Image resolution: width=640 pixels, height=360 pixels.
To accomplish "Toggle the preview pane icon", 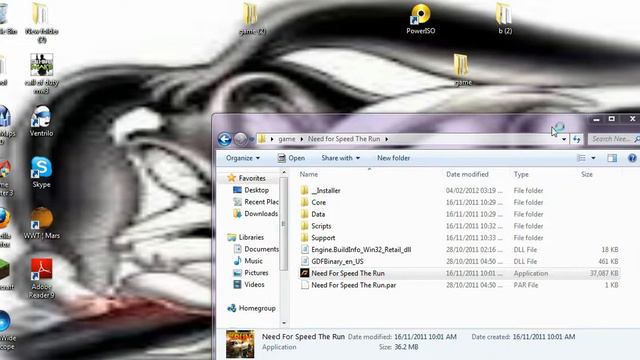I will [612, 158].
